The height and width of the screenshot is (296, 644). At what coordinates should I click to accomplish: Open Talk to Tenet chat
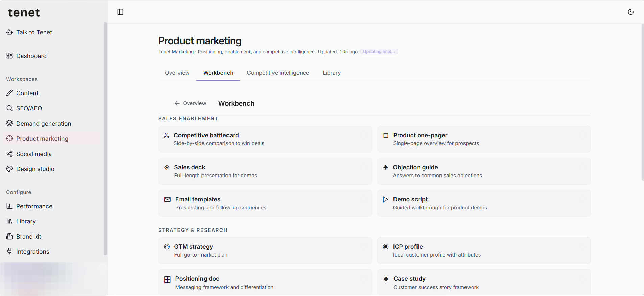pyautogui.click(x=51, y=32)
